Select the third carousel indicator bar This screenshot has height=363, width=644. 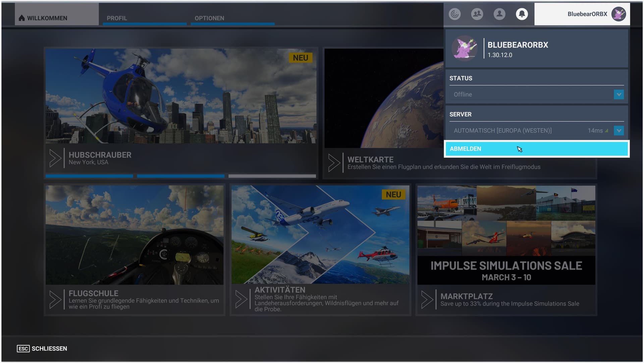272,176
